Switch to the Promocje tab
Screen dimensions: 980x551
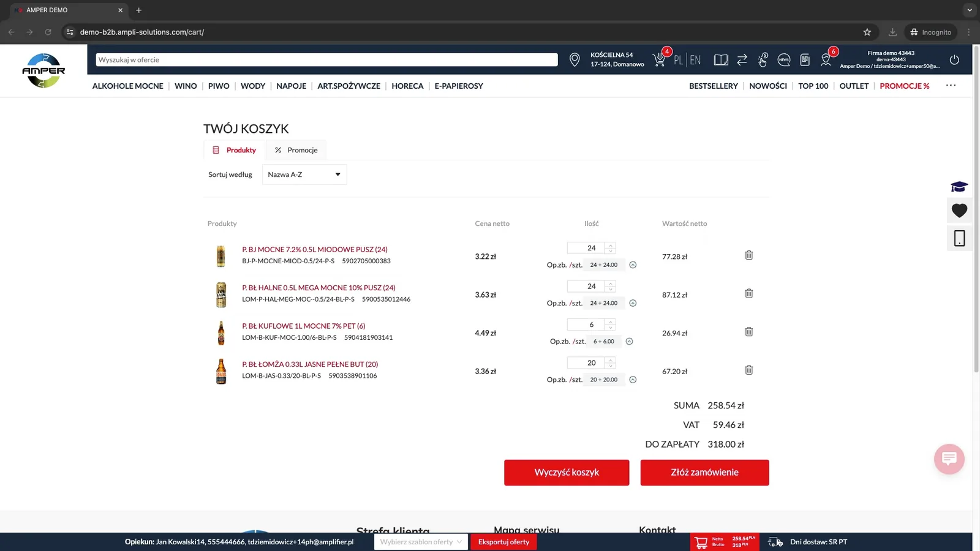tap(296, 150)
